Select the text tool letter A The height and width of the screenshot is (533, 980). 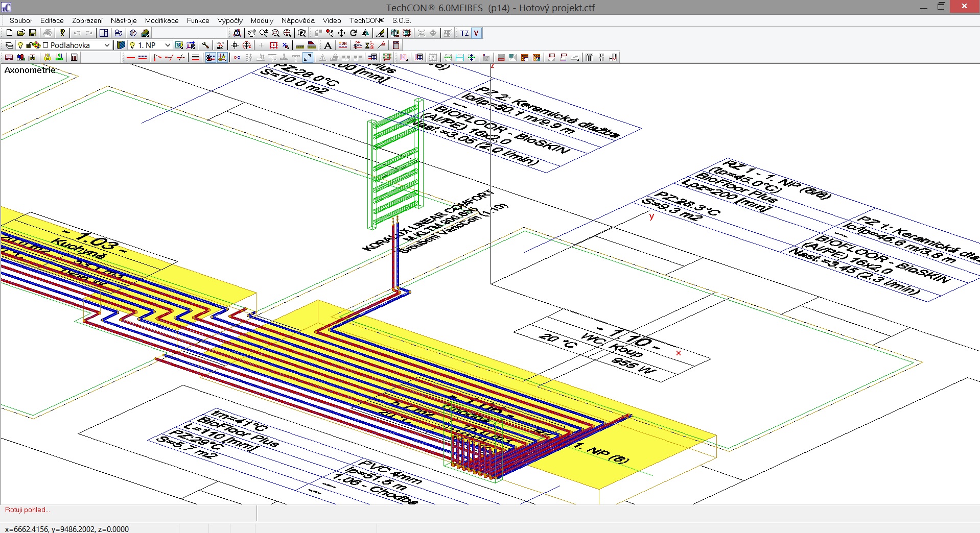[x=328, y=45]
